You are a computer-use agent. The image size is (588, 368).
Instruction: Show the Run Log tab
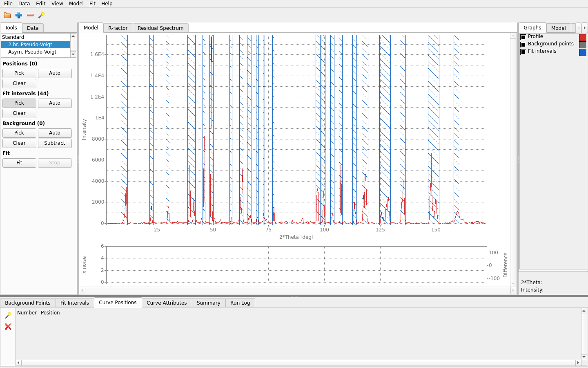(240, 303)
